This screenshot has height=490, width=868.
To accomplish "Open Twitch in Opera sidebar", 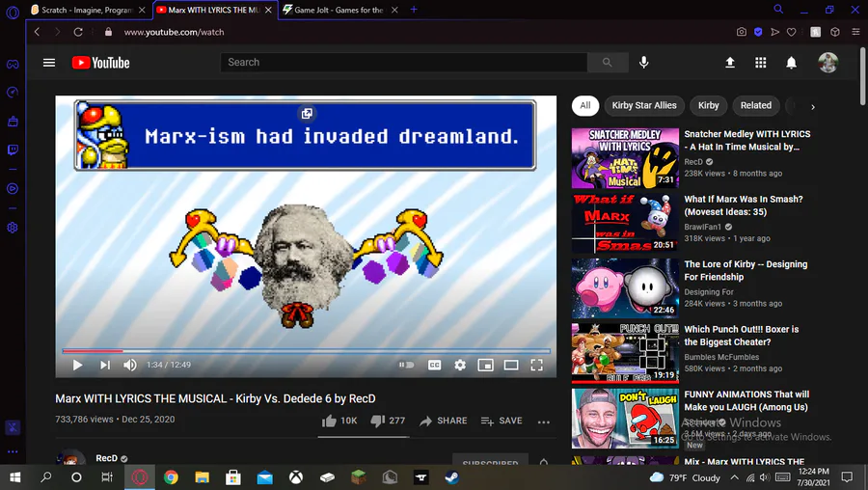I will coord(13,150).
